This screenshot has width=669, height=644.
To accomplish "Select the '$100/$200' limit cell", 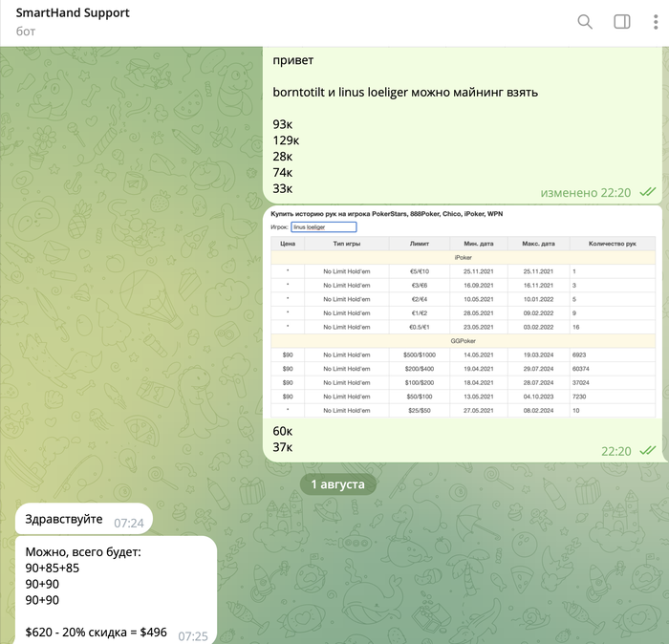I will pos(420,383).
